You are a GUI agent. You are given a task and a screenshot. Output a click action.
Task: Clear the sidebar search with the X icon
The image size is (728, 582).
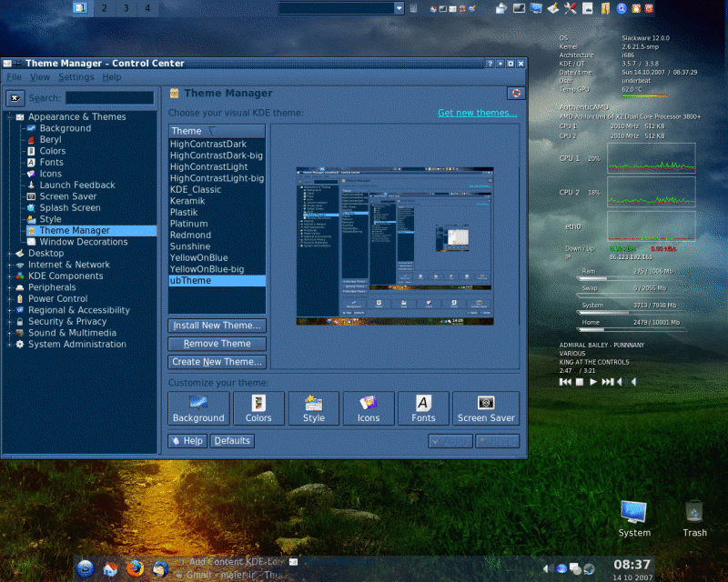(15, 98)
